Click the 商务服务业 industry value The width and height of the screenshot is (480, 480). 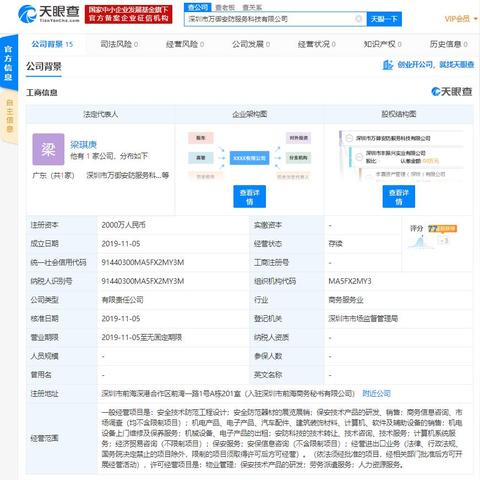pos(346,300)
